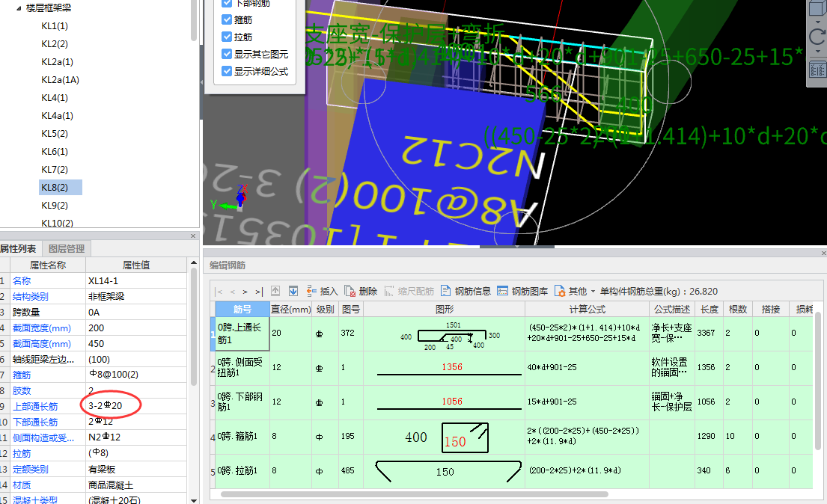The image size is (827, 504).
Task: Open 钢筋信息 rebar information
Action: click(x=466, y=291)
